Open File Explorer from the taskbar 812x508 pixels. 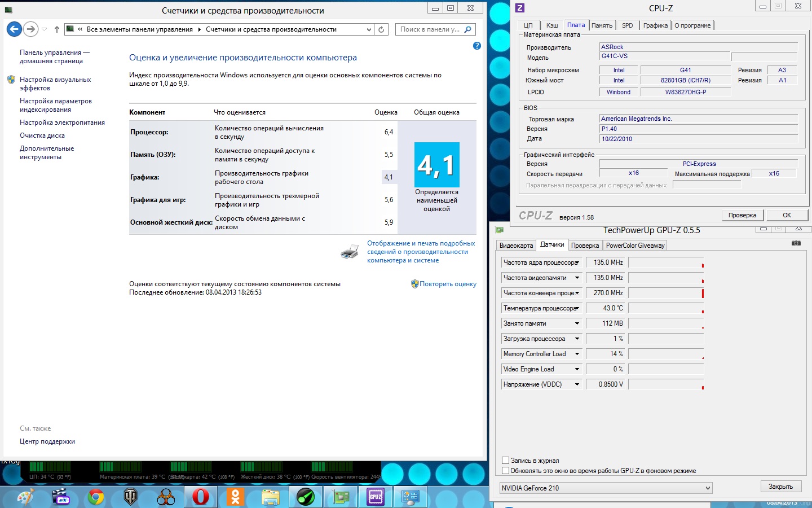pyautogui.click(x=271, y=497)
